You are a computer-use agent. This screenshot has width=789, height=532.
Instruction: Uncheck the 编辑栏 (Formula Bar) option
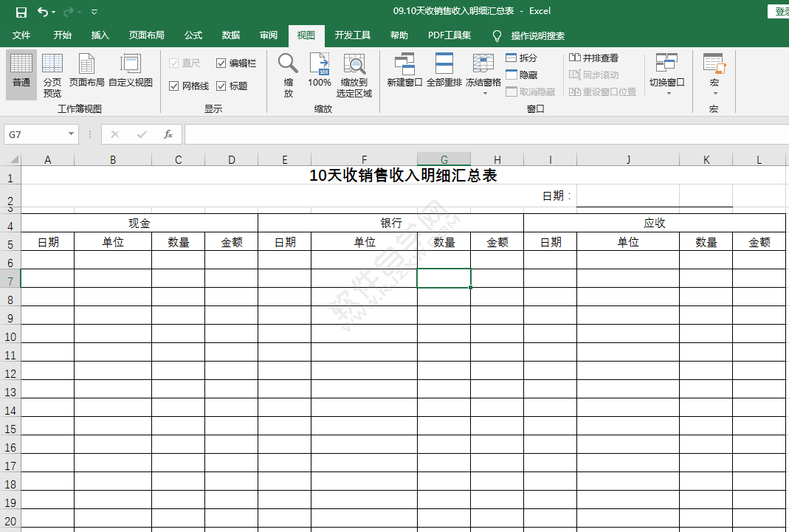[222, 63]
